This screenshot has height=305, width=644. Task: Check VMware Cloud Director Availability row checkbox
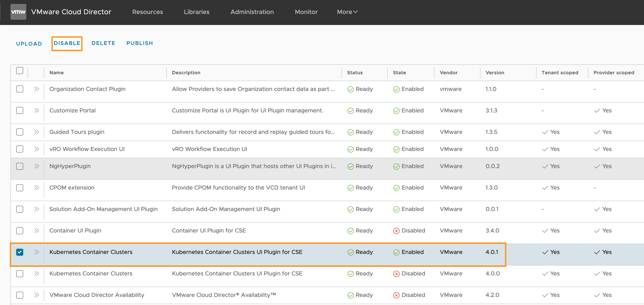pyautogui.click(x=20, y=295)
